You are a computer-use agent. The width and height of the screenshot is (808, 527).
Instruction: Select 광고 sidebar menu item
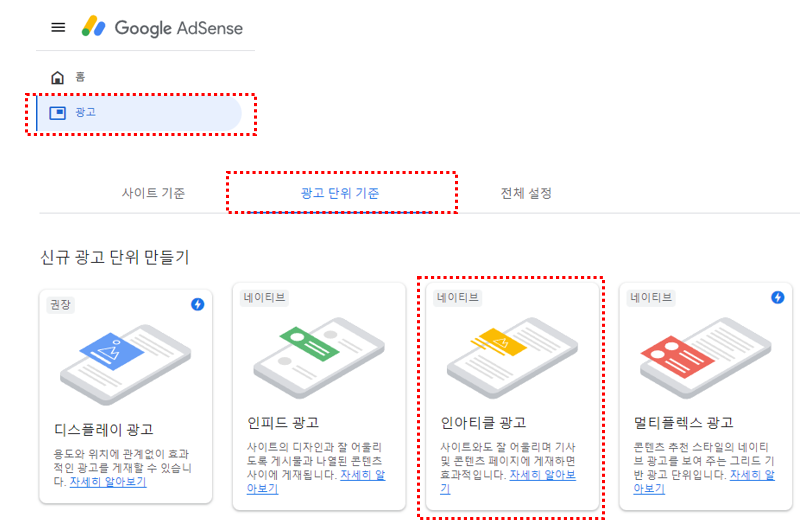point(139,113)
